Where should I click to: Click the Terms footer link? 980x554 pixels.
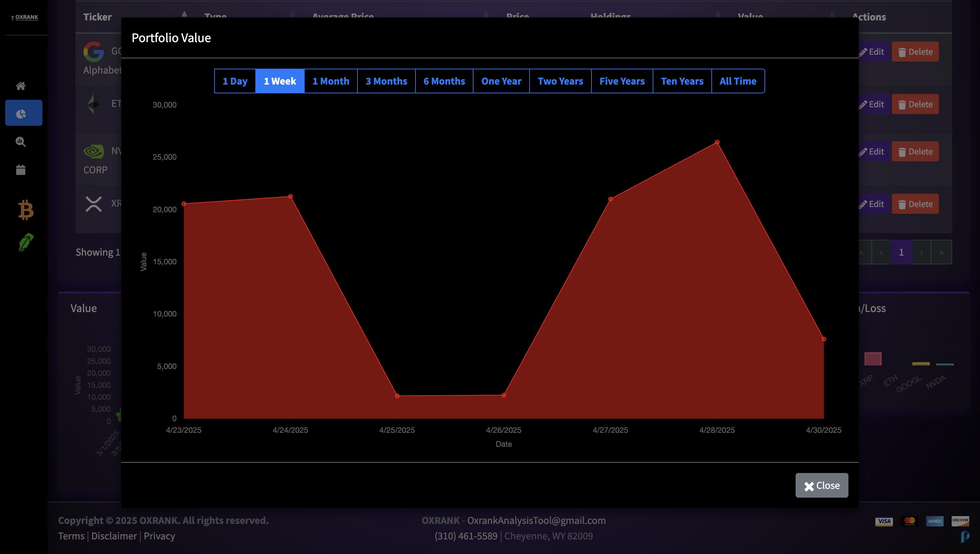71,536
